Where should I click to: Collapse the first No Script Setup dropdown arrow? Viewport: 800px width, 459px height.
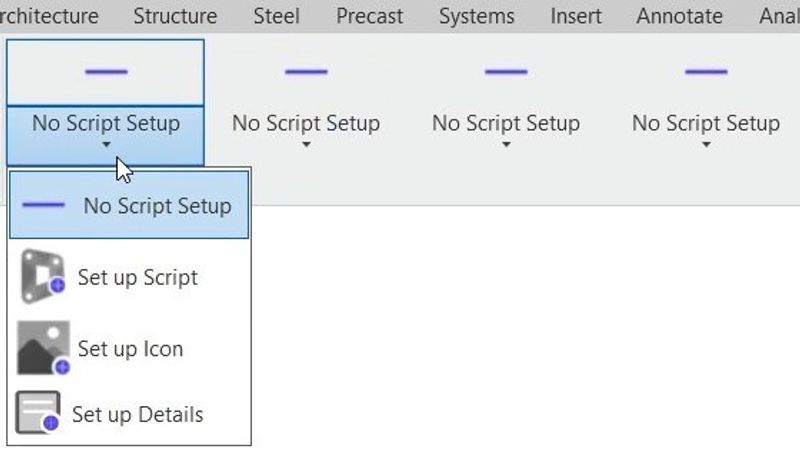pos(106,146)
